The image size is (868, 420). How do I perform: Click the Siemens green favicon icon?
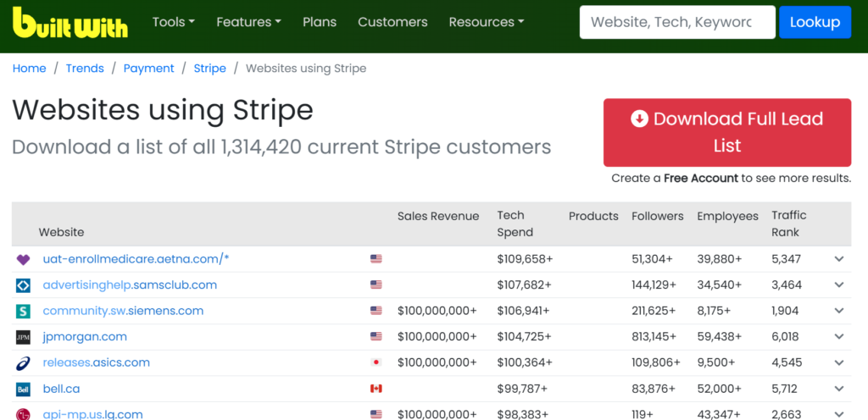coord(23,312)
